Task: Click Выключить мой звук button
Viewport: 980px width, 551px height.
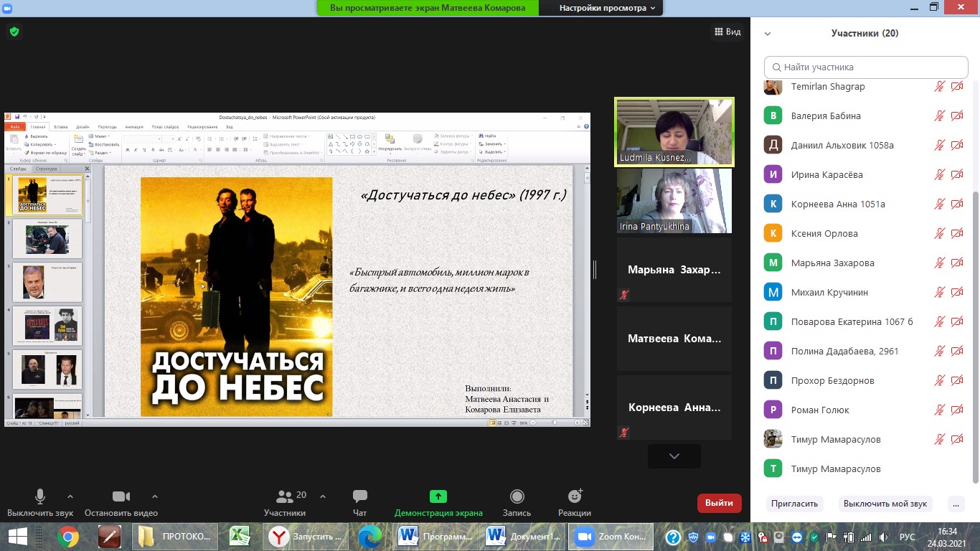Action: point(885,504)
